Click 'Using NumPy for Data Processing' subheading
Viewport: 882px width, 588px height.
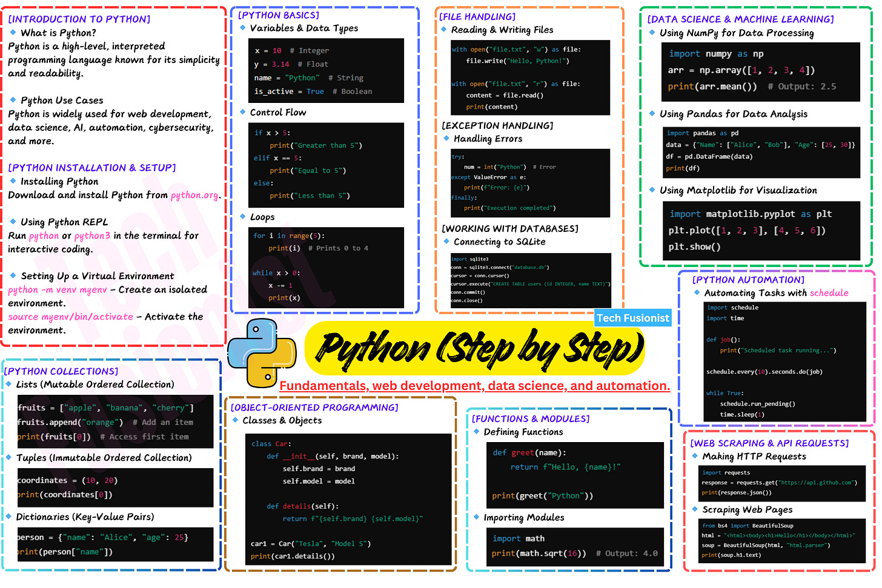coord(737,33)
